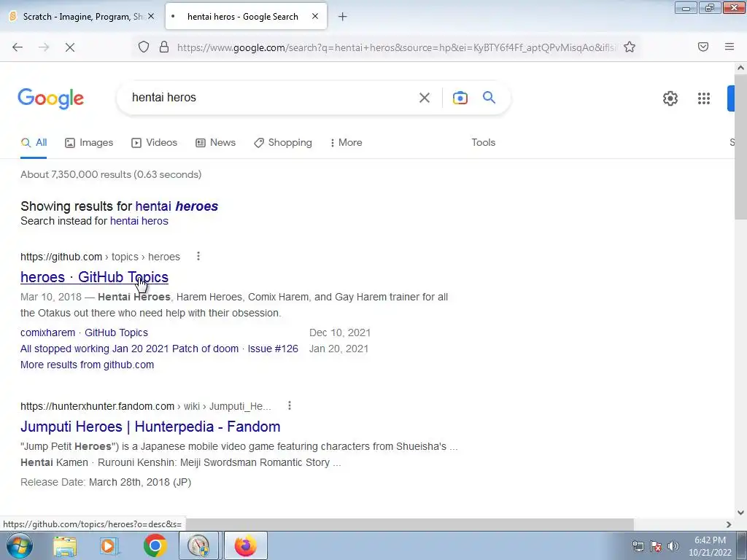Image resolution: width=747 pixels, height=560 pixels.
Task: Clear the search box with the X
Action: pos(424,98)
